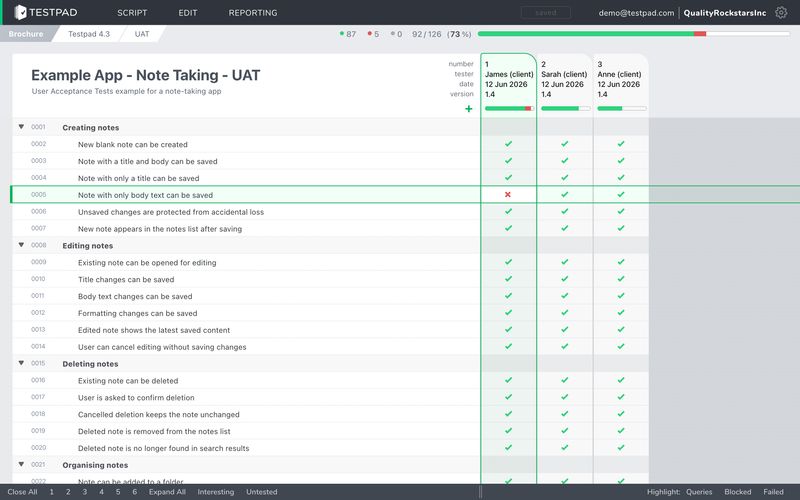
Task: Click Sarah's pass tick for 'New blank note can be created'
Action: coord(564,144)
